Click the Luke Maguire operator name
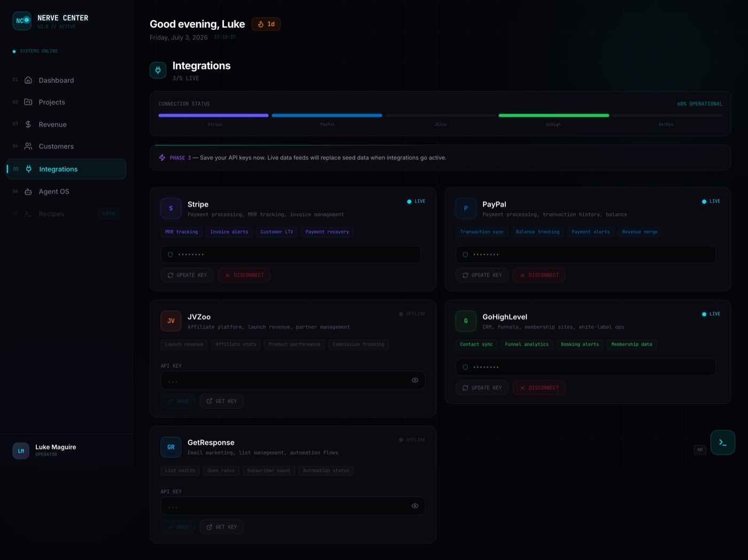Viewport: 748px width, 560px height. (x=56, y=447)
